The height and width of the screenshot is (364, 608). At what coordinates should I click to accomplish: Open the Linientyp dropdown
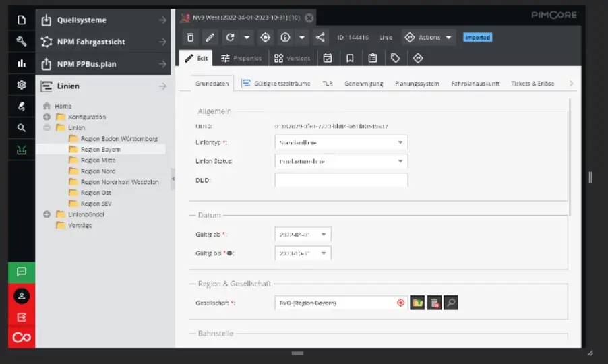(x=341, y=142)
